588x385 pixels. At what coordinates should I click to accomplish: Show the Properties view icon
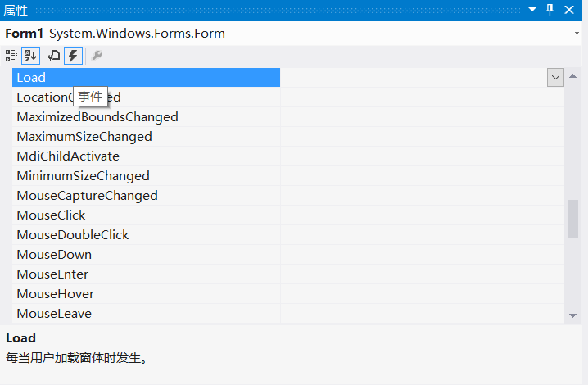pyautogui.click(x=53, y=56)
